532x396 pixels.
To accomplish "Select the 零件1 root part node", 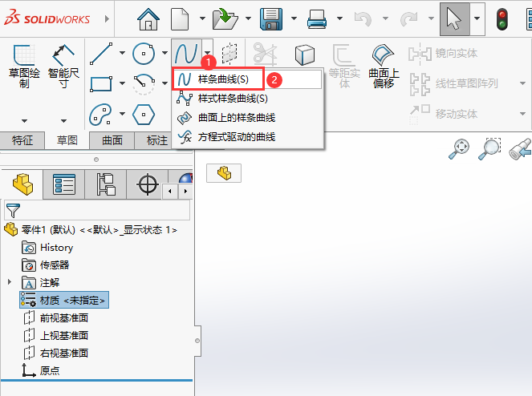I will [91, 230].
